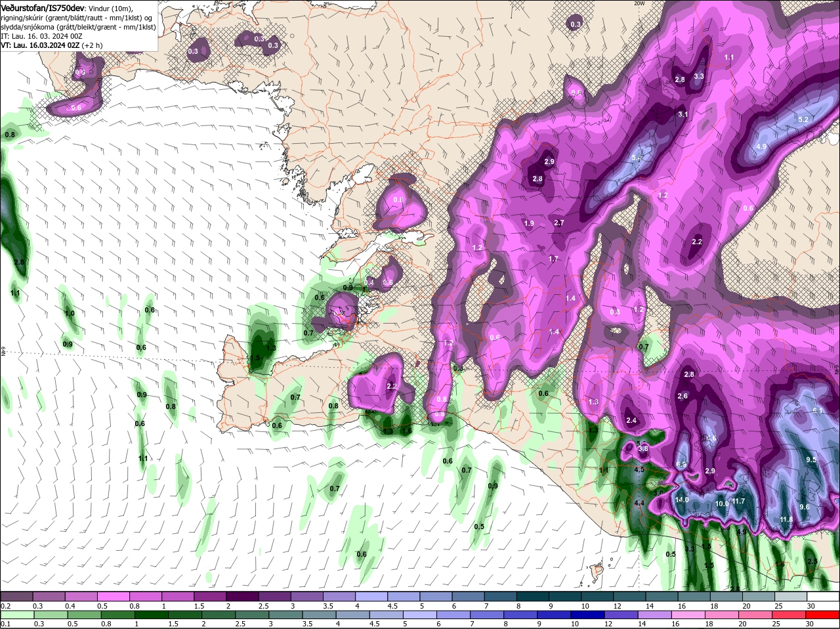The width and height of the screenshot is (840, 629).
Task: Click the 11.8 precipitation value on the map
Action: point(786,519)
